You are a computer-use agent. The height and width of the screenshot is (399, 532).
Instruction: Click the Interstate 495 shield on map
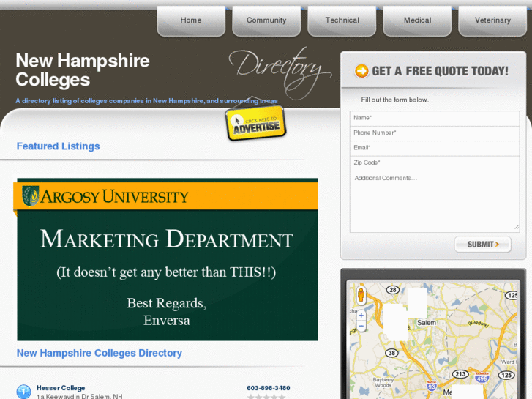point(482,378)
